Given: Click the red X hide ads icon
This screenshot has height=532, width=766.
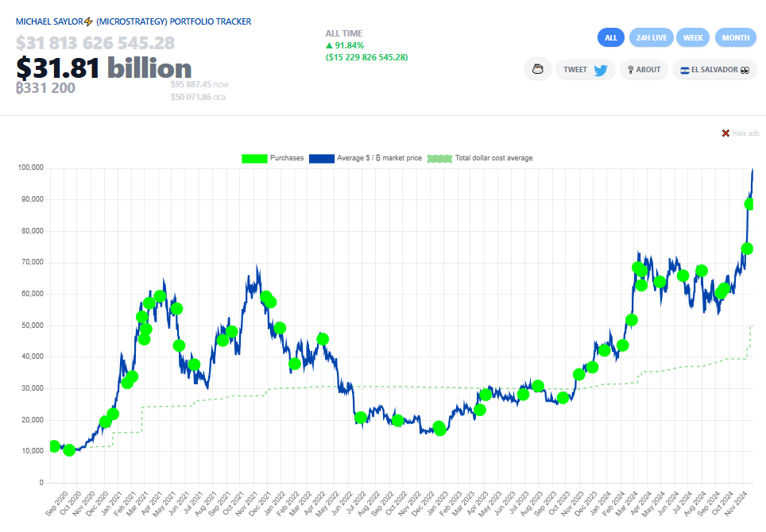Looking at the screenshot, I should coord(725,133).
